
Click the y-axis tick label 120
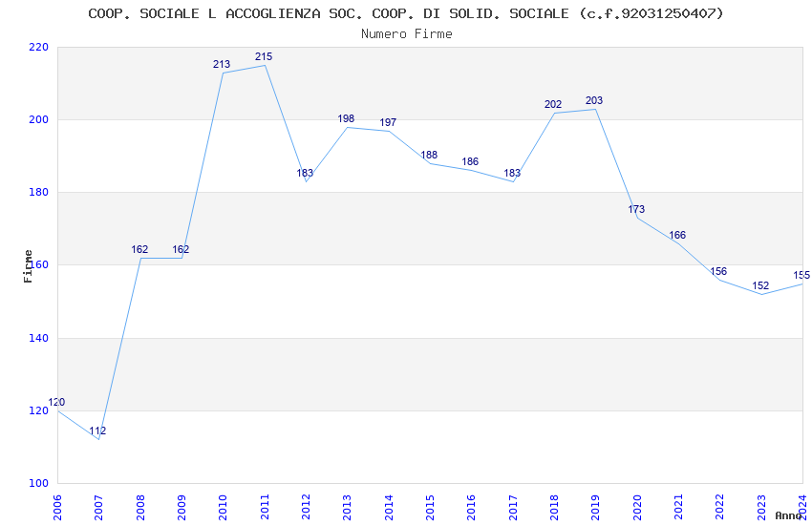click(x=39, y=410)
